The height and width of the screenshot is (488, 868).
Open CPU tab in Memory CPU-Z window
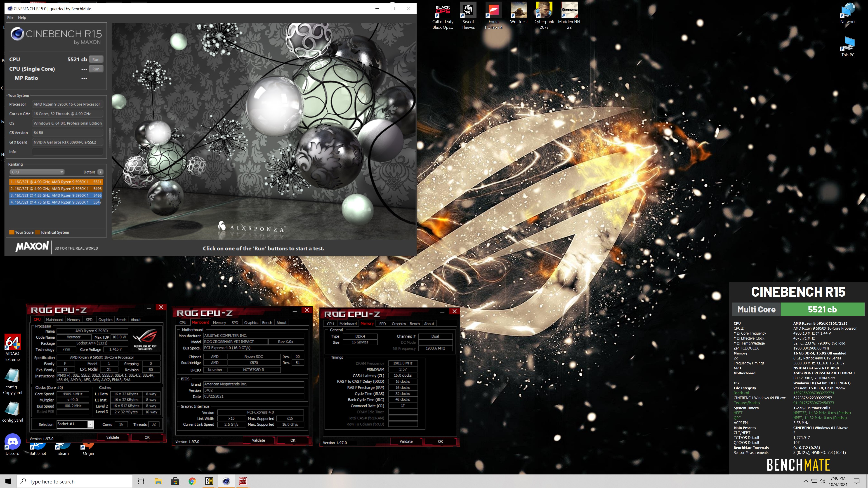coord(330,323)
